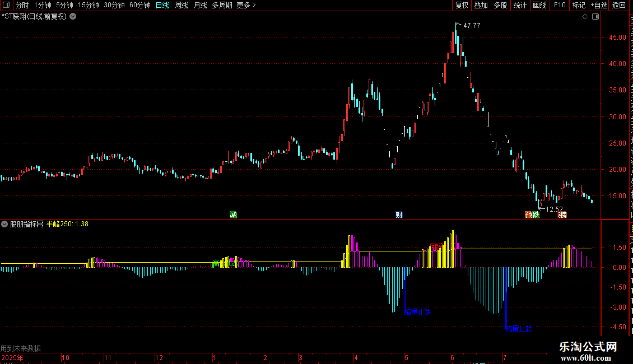Image resolution: width=633 pixels, height=364 pixels.
Task: Click the blue 财 financial report marker
Action: pos(399,214)
